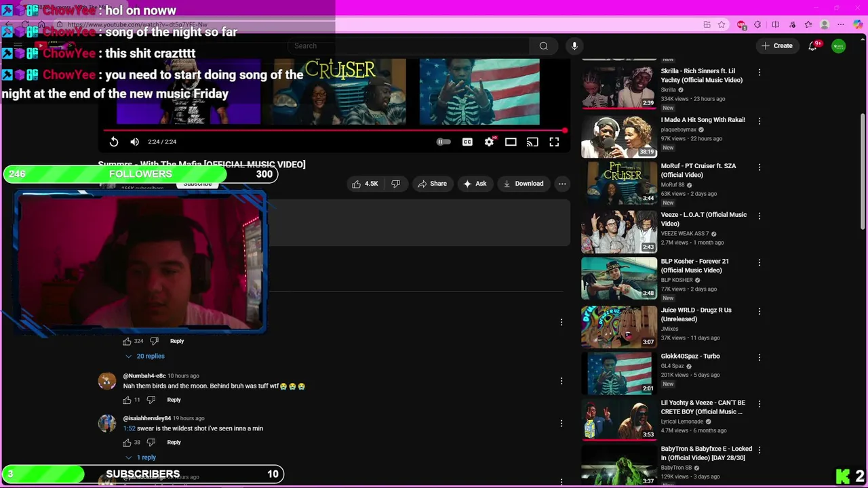Image resolution: width=868 pixels, height=488 pixels.
Task: Click the plaqueboymax channel name
Action: click(x=678, y=129)
